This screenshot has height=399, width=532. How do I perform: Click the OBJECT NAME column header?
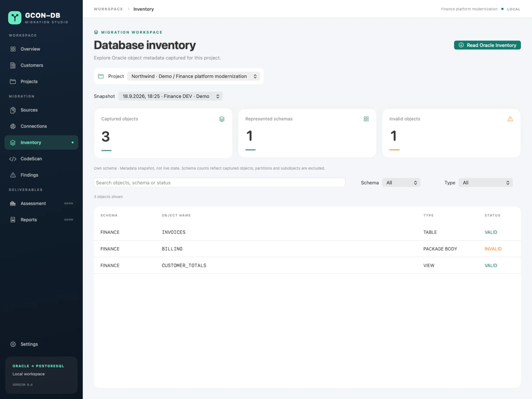176,215
